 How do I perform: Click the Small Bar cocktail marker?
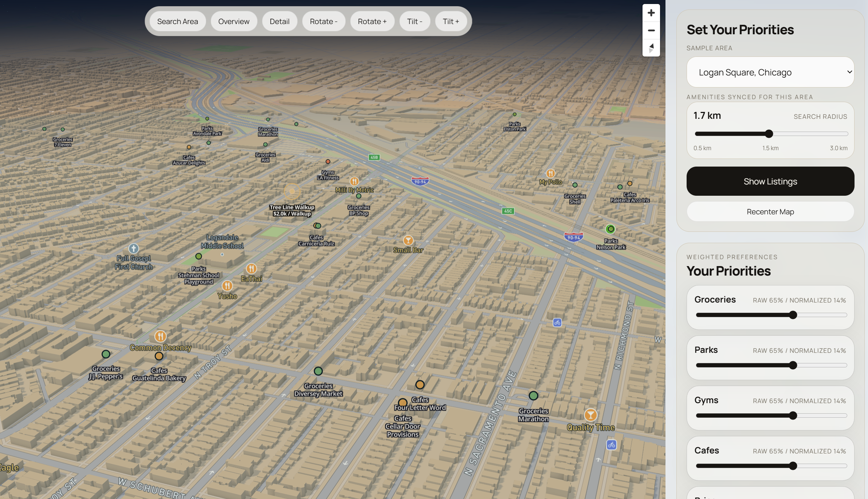pos(408,240)
